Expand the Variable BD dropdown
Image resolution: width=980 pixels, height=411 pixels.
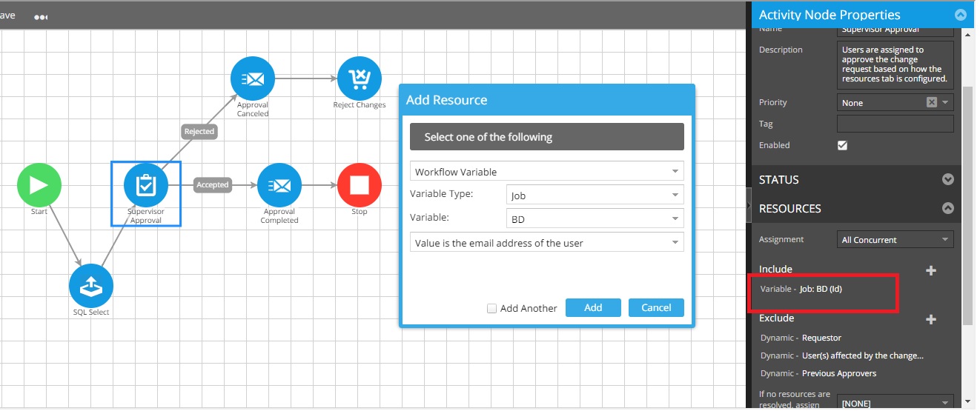pyautogui.click(x=595, y=219)
